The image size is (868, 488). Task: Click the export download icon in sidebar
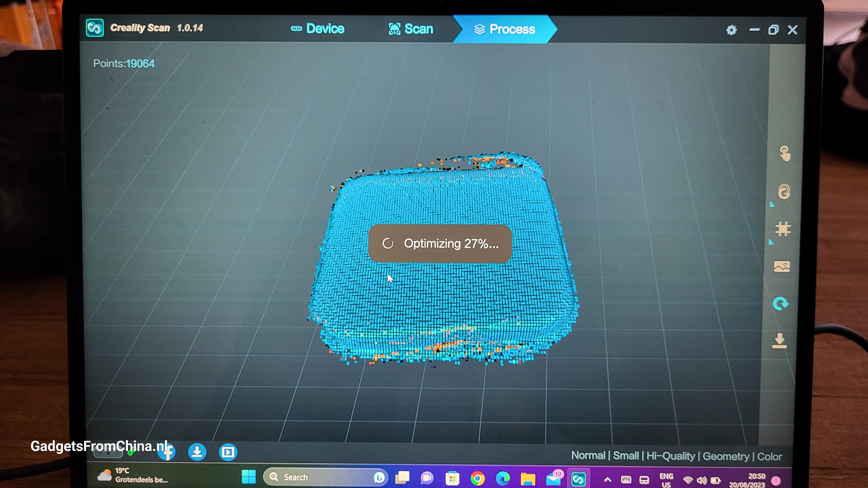(779, 341)
